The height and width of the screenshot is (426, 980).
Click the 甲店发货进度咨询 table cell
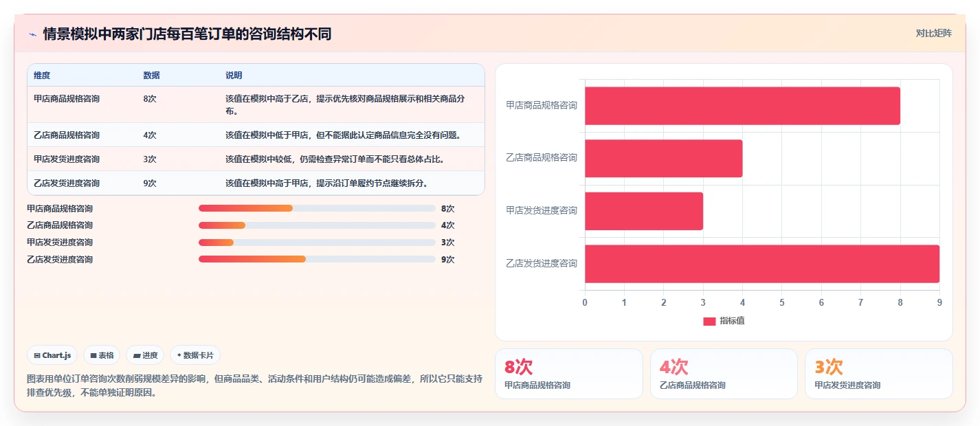click(x=67, y=159)
